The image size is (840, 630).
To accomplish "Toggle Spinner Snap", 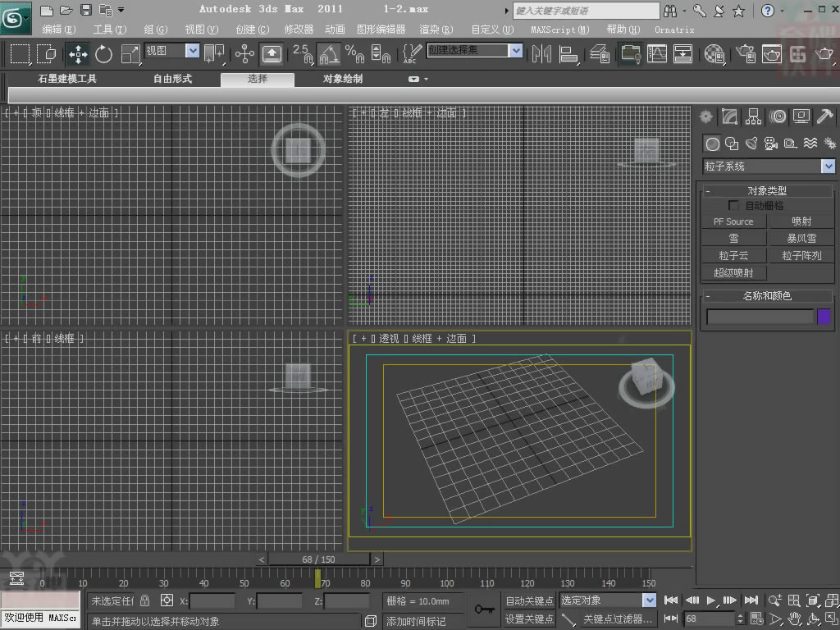I will click(381, 54).
